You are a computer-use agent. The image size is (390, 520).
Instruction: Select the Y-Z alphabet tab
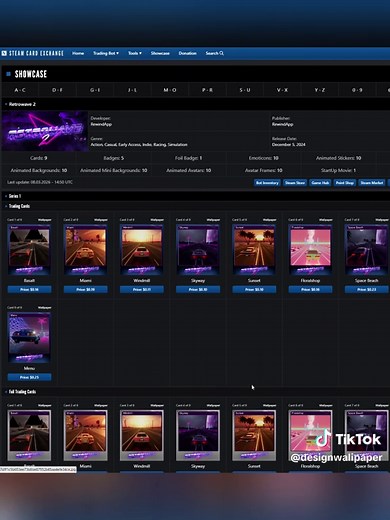[320, 90]
